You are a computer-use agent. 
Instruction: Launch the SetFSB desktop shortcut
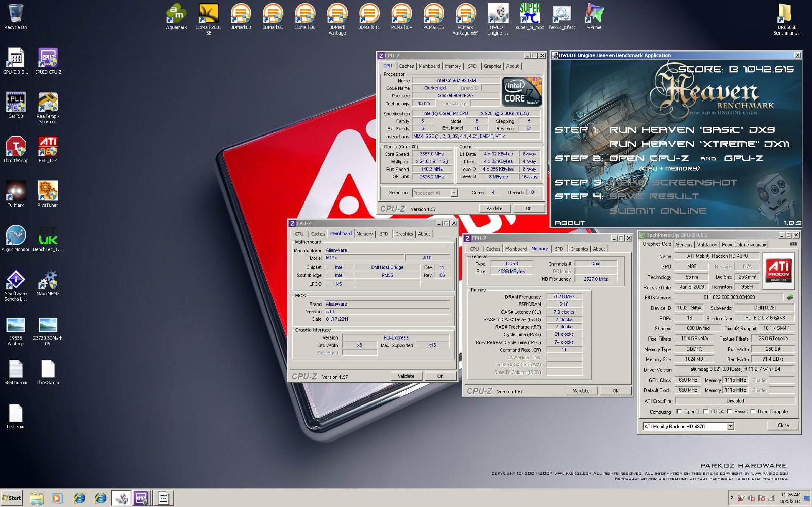[x=16, y=105]
